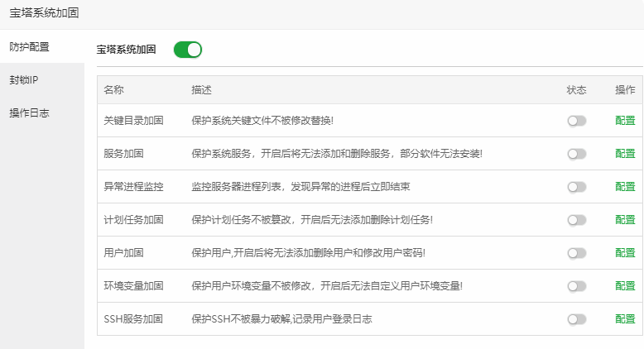Image resolution: width=644 pixels, height=349 pixels.
Task: Configure the SSH服务加固 item
Action: coord(625,319)
